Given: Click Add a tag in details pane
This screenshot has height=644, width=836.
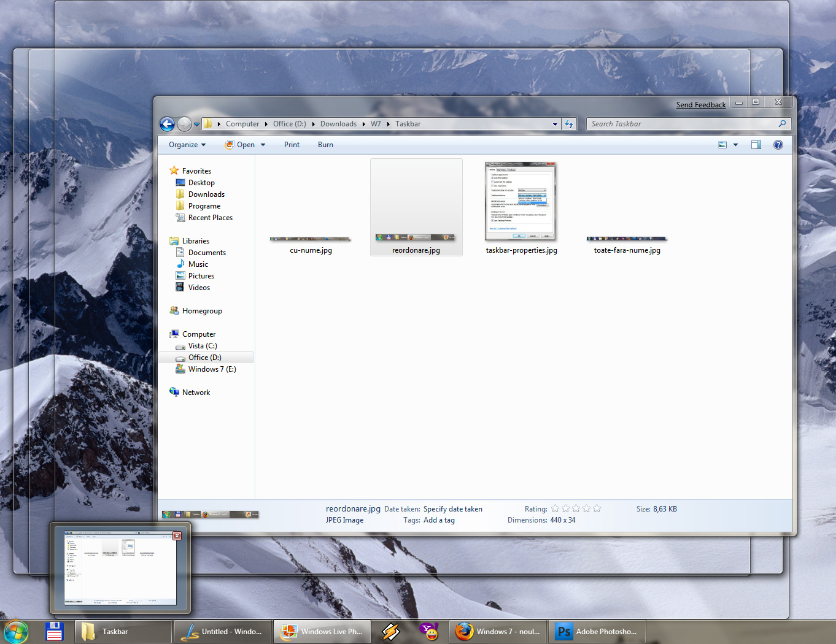Looking at the screenshot, I should tap(439, 520).
